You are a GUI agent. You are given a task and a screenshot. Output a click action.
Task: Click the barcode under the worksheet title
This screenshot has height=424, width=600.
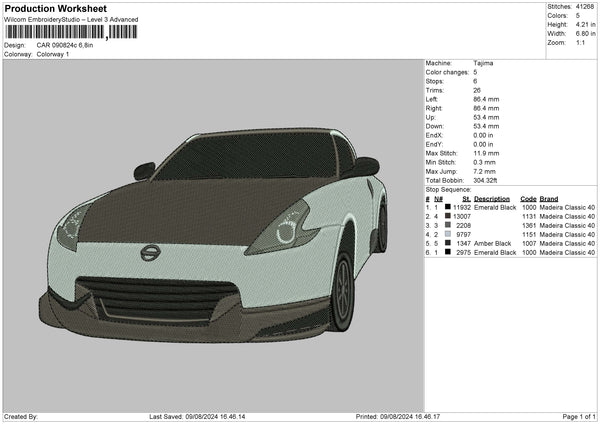pos(68,32)
